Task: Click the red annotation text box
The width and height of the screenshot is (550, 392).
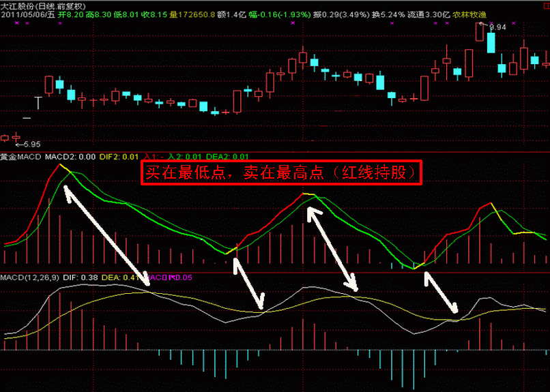Action: (282, 173)
